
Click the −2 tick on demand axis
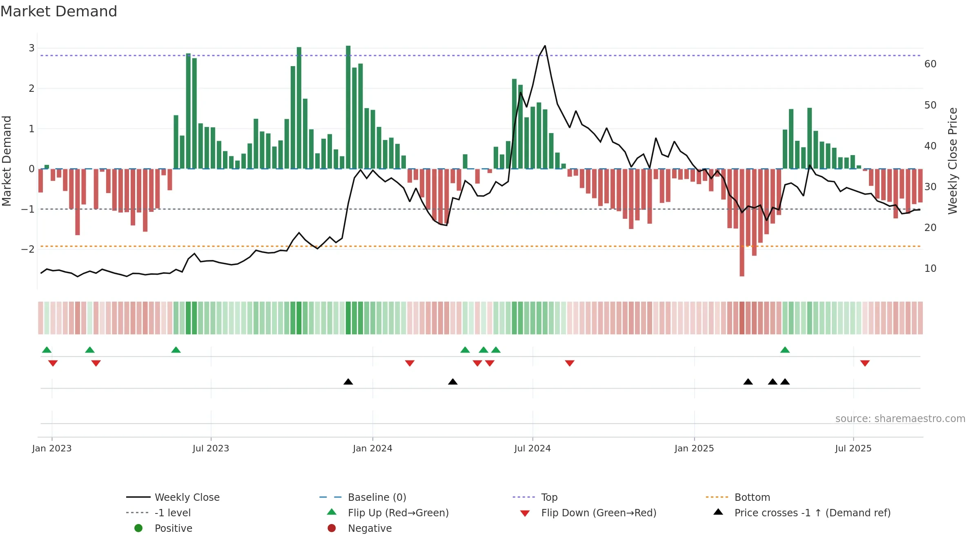coord(28,249)
